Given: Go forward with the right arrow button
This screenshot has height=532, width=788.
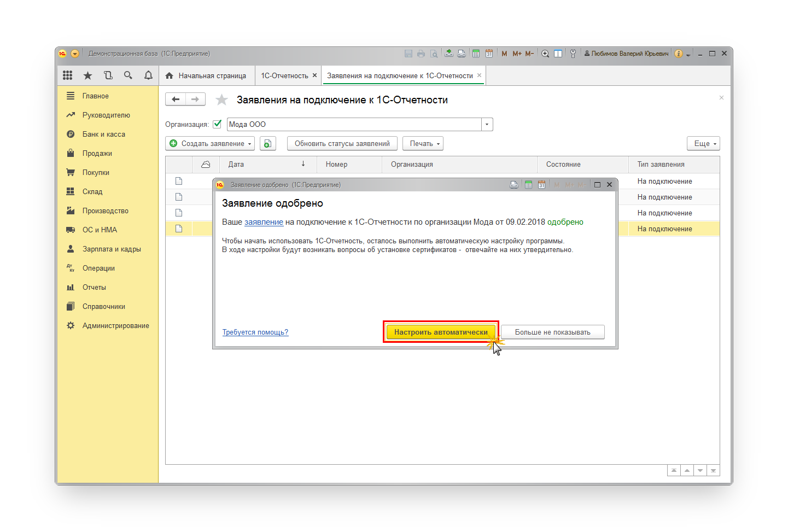Looking at the screenshot, I should [195, 99].
